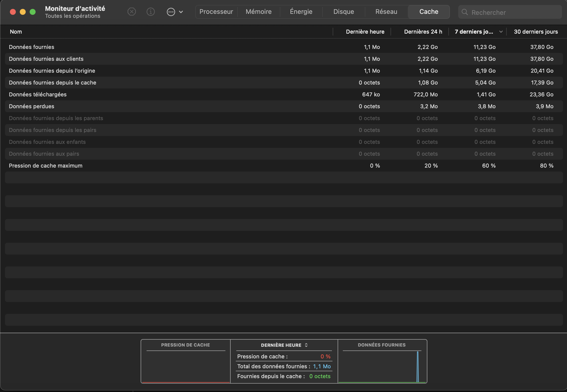Click the ellipsis more options icon

click(171, 12)
